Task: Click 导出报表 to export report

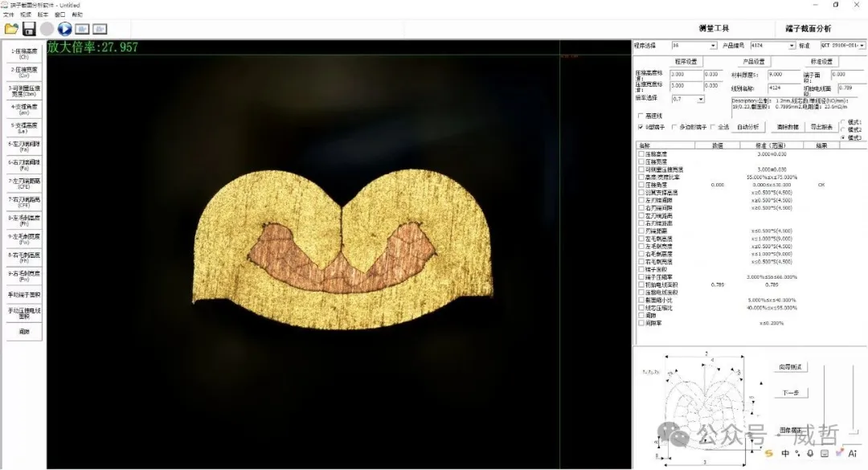Action: pos(821,127)
